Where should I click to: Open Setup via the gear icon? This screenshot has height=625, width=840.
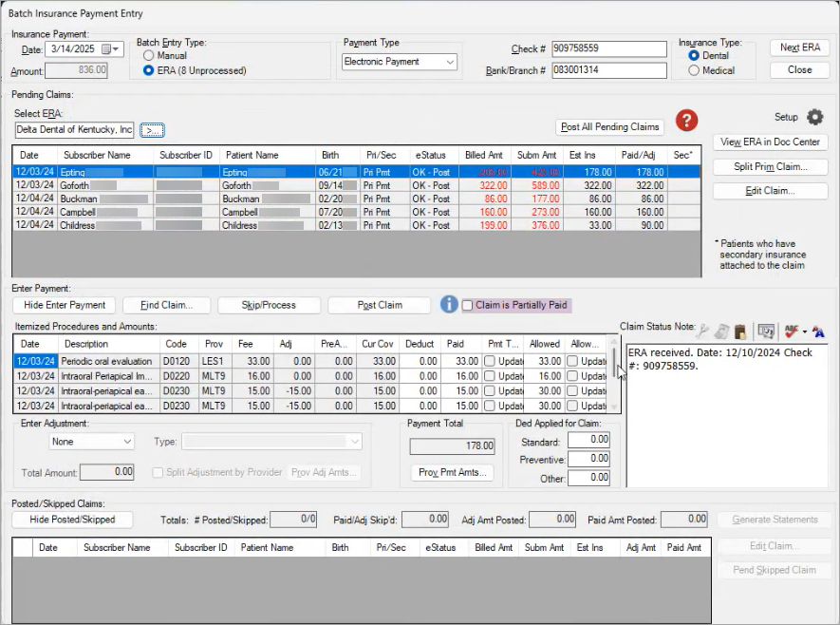pos(814,117)
